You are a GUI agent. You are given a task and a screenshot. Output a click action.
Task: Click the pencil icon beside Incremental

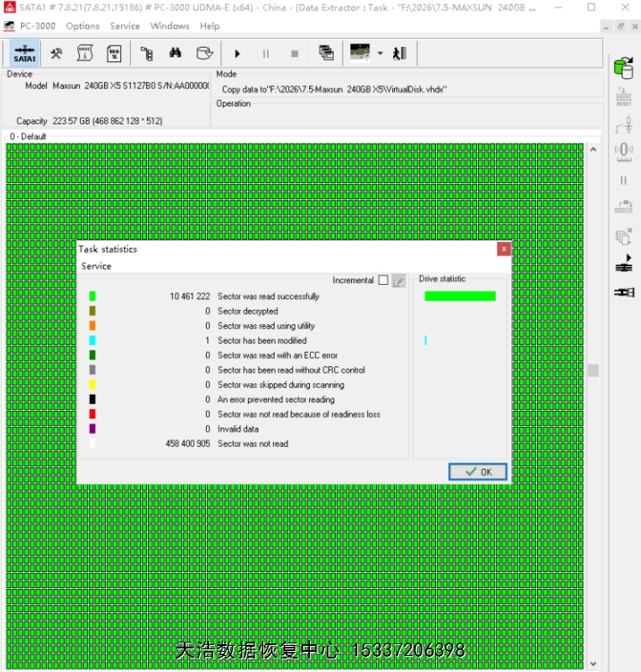tap(399, 281)
